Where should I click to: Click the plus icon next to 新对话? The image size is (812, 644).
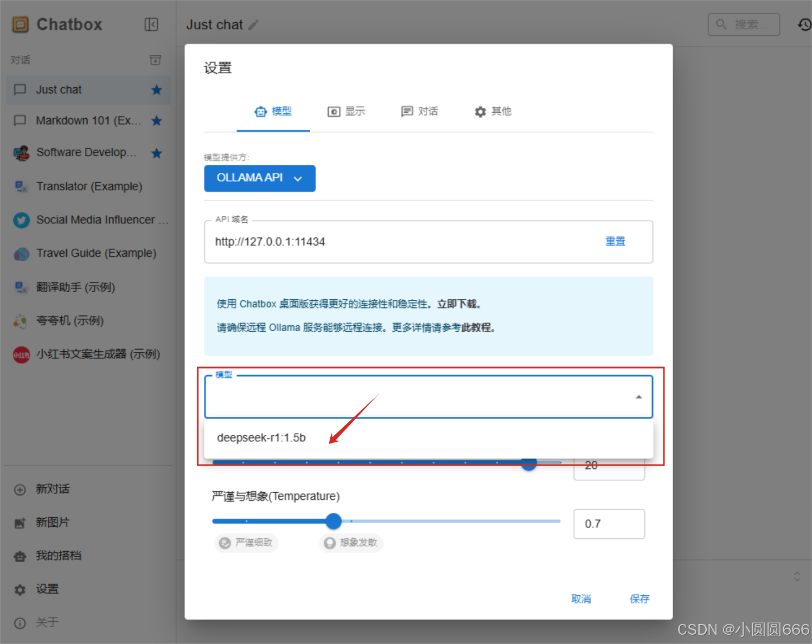coord(20,490)
